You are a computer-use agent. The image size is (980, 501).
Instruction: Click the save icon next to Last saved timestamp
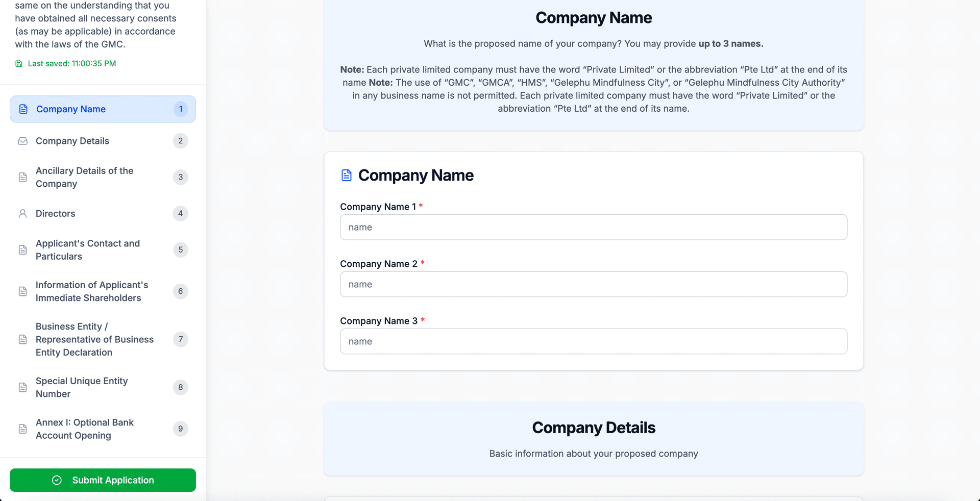pyautogui.click(x=19, y=63)
